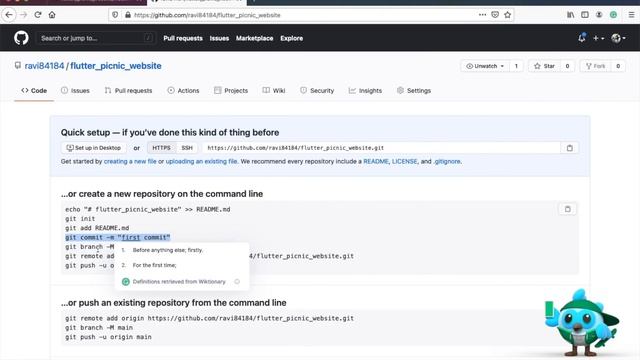Image resolution: width=640 pixels, height=360 pixels.
Task: Click the star count 0
Action: click(567, 66)
